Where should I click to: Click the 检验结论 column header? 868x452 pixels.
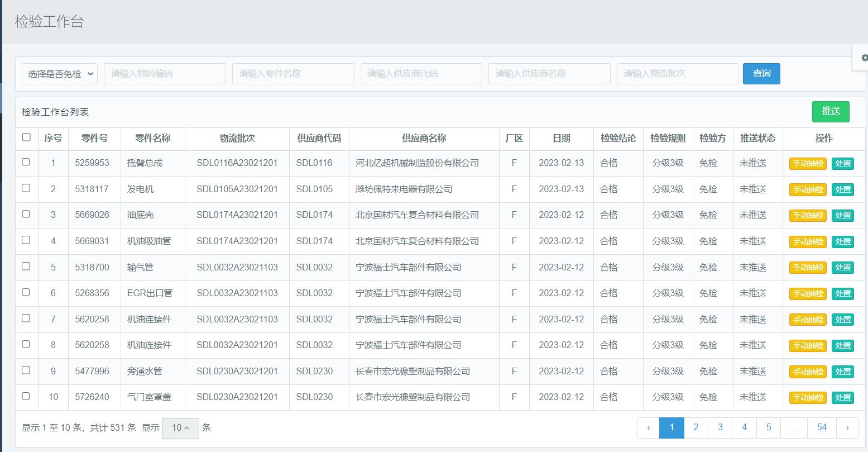click(x=618, y=138)
